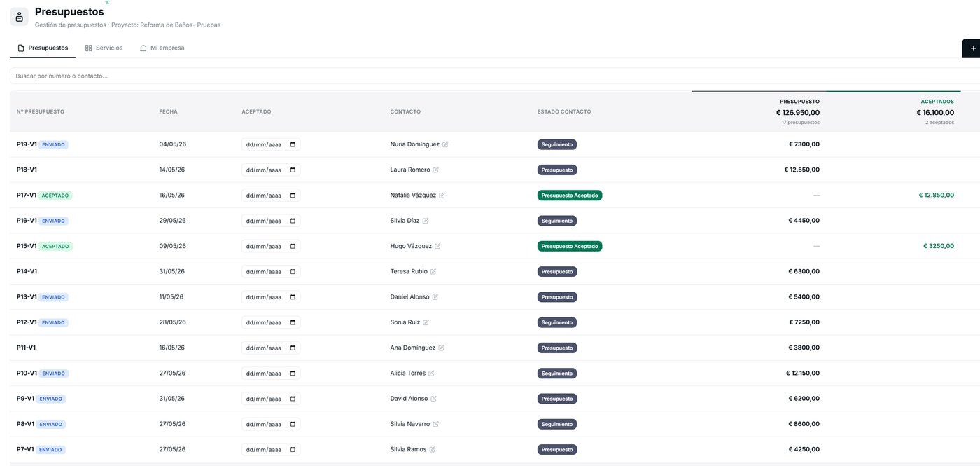Click the edit icon next to Silvia Ramos
This screenshot has width=980, height=466.
click(432, 449)
